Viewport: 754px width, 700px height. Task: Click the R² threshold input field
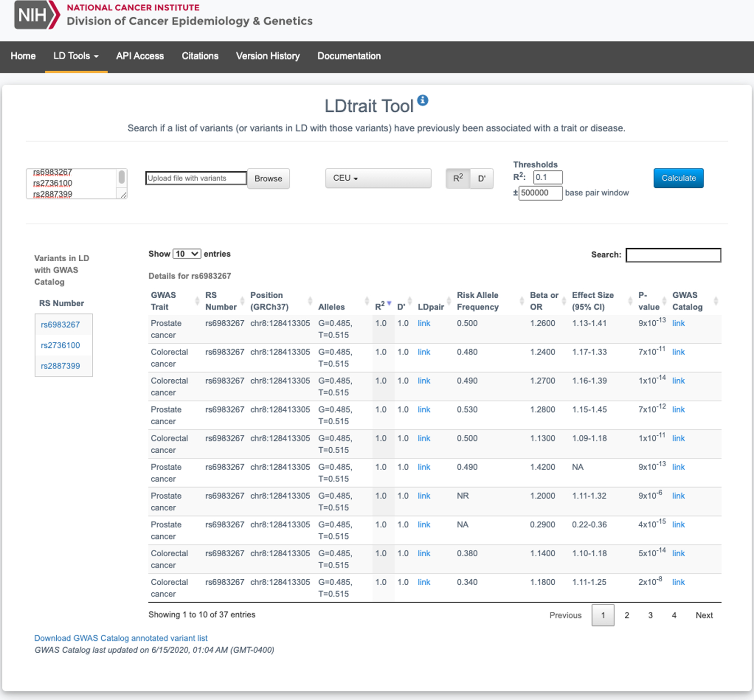click(548, 177)
